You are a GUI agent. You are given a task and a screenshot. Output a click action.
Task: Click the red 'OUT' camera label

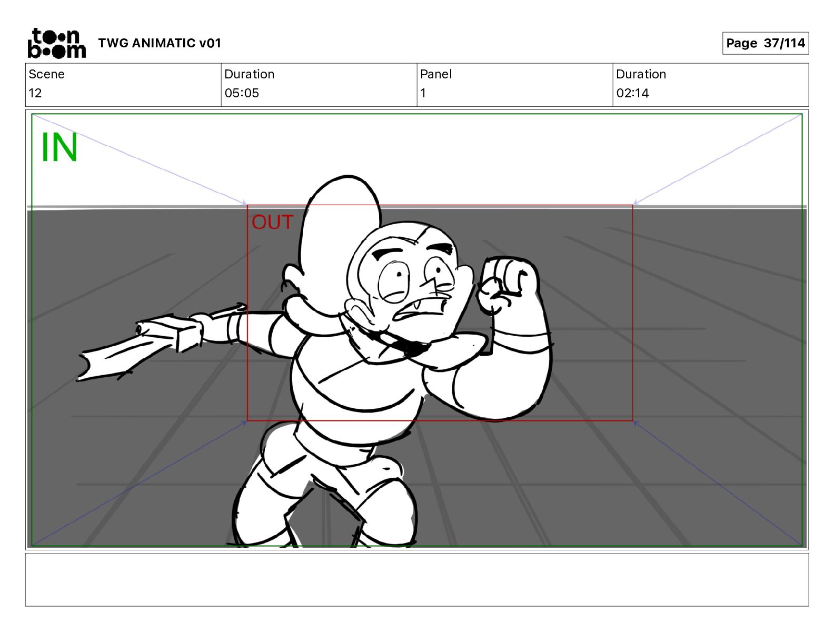pos(272,222)
